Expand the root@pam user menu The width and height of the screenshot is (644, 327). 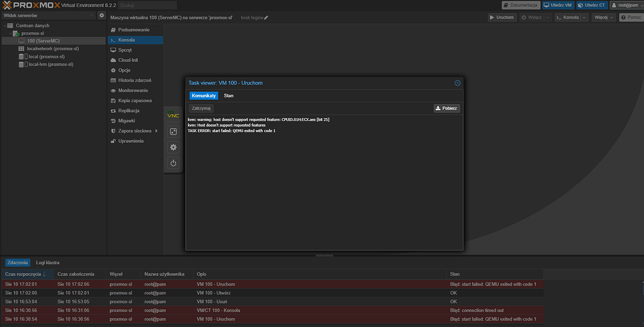point(626,5)
